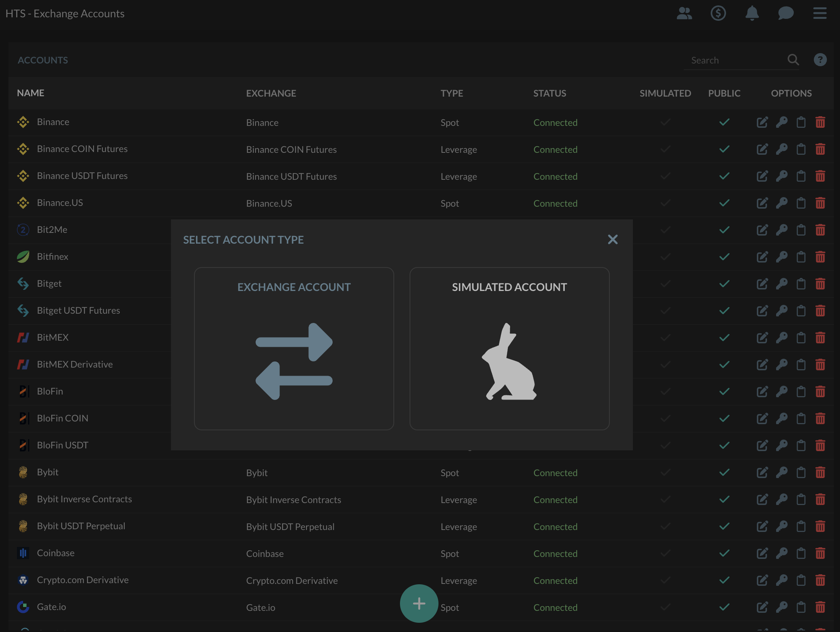This screenshot has height=632, width=840.
Task: Click the users icon in the top bar
Action: tap(684, 13)
